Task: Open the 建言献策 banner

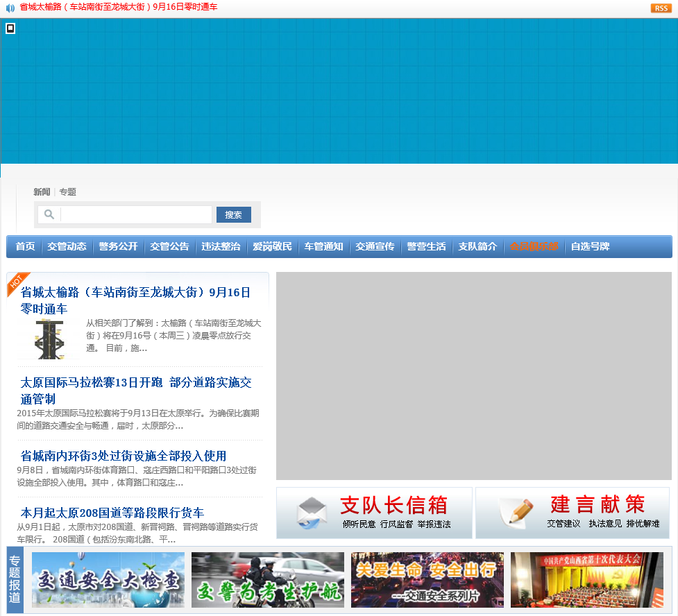Action: coord(573,513)
